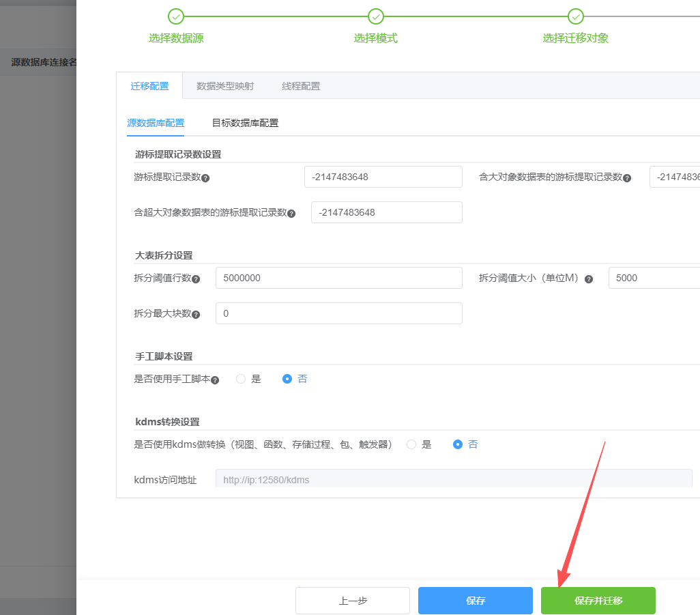The height and width of the screenshot is (615, 700).
Task: Click help icon next to 拆分阈值行数
Action: [196, 279]
